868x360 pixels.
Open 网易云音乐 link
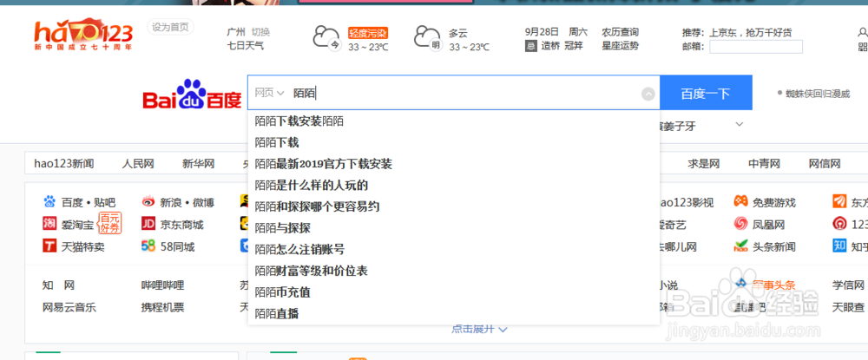point(69,307)
